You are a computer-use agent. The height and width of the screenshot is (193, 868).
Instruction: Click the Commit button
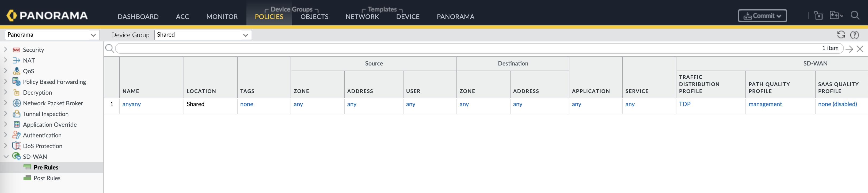(x=762, y=16)
